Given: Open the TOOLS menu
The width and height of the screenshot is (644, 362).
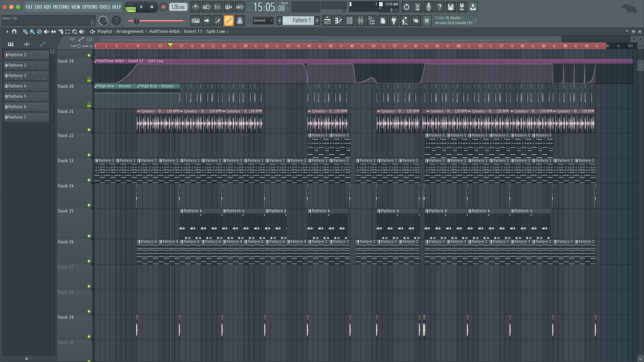Looking at the screenshot, I should [105, 7].
